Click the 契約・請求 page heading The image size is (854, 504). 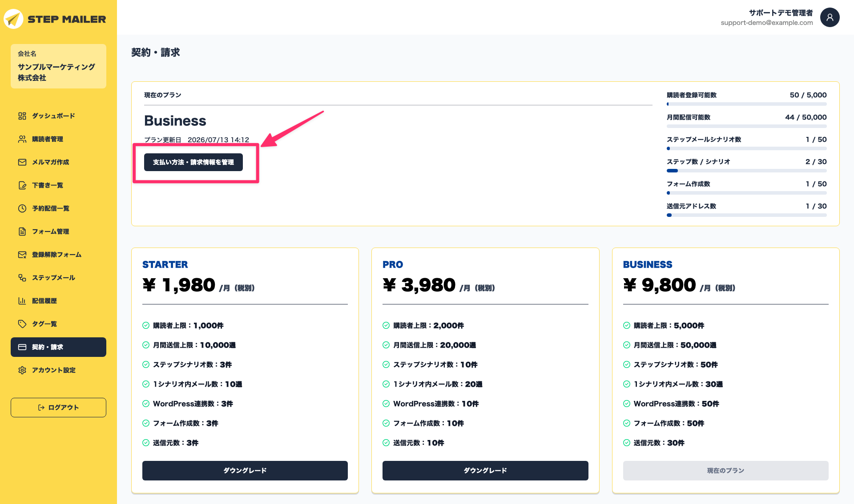coord(156,52)
